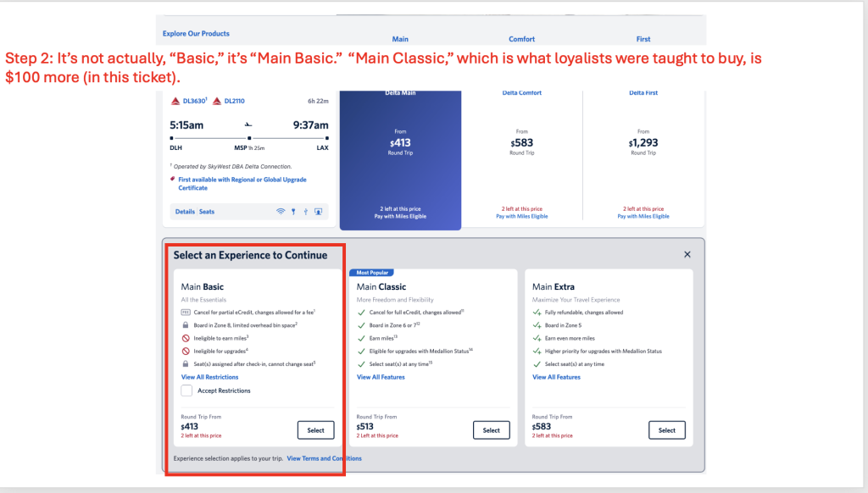868x493 pixels.
Task: Click the USB port amenity icon
Action: [x=306, y=212]
